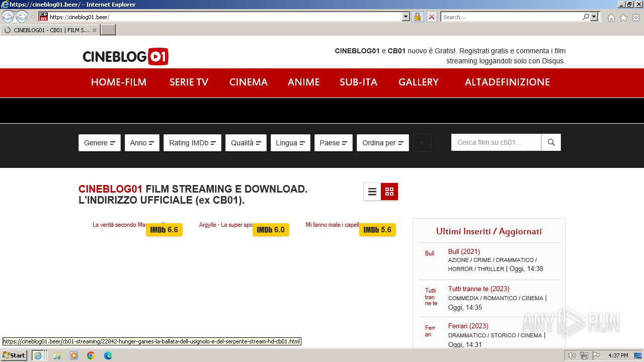Open the Ferrari (2023) title link

(x=468, y=326)
